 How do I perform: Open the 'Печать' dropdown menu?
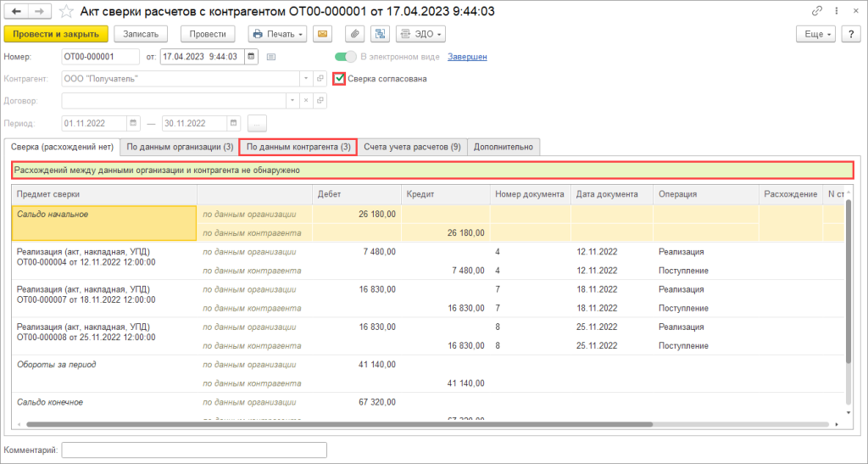[x=277, y=34]
